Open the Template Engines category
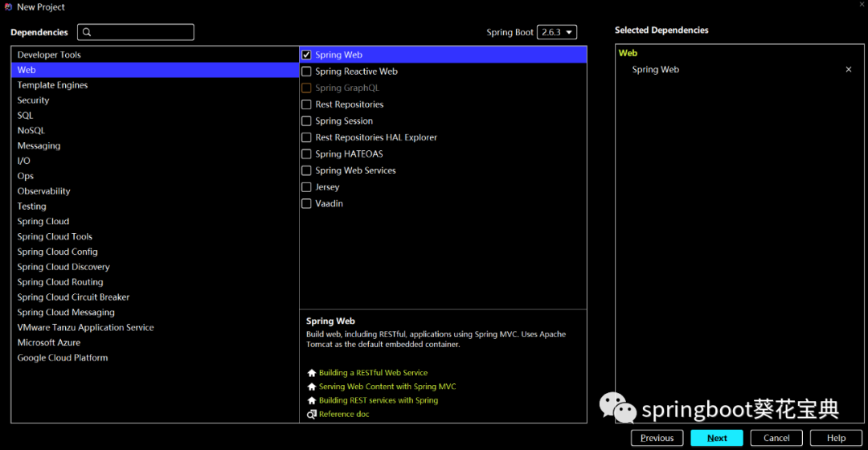Viewport: 868px width, 450px height. 155,85
